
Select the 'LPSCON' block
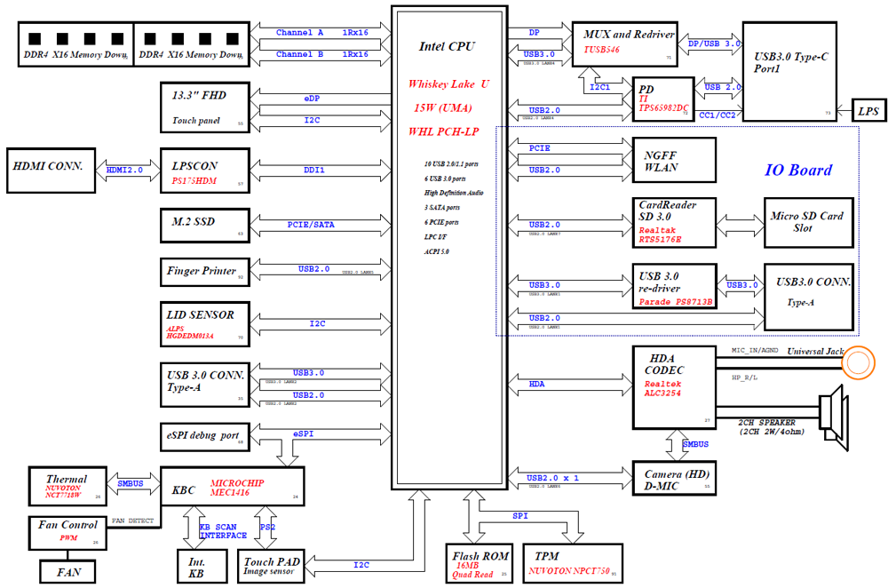coord(205,171)
